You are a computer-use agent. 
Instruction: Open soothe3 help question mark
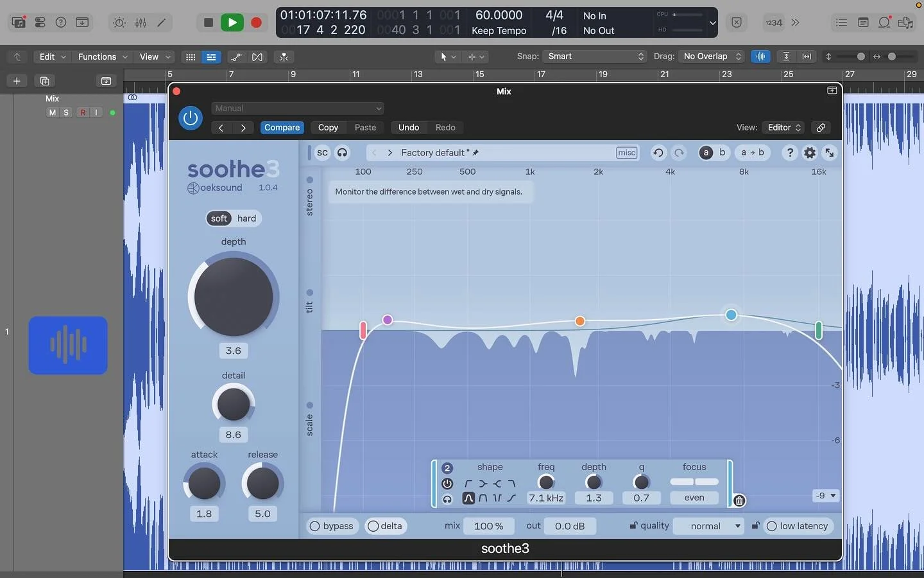coord(790,153)
